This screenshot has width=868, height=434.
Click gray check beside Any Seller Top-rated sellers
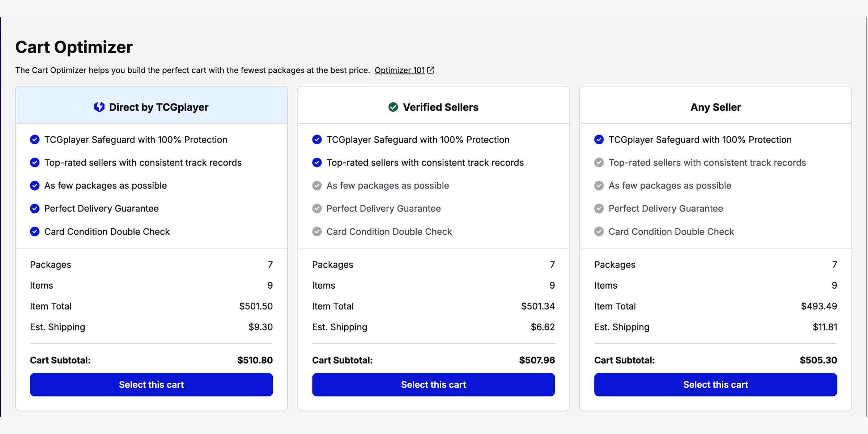click(599, 163)
